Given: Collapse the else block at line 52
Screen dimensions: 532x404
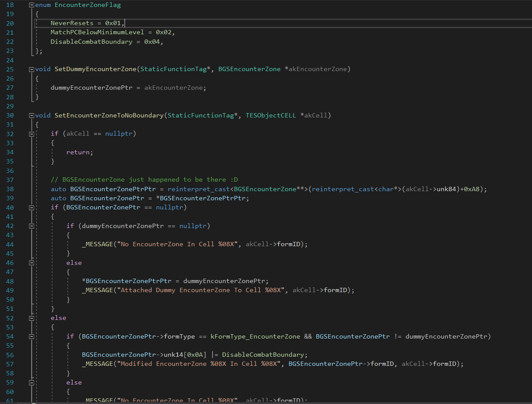Looking at the screenshot, I should pyautogui.click(x=31, y=318).
